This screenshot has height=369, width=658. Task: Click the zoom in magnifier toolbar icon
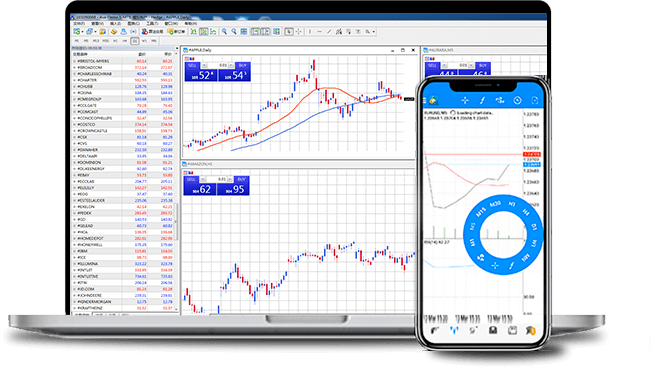(224, 32)
